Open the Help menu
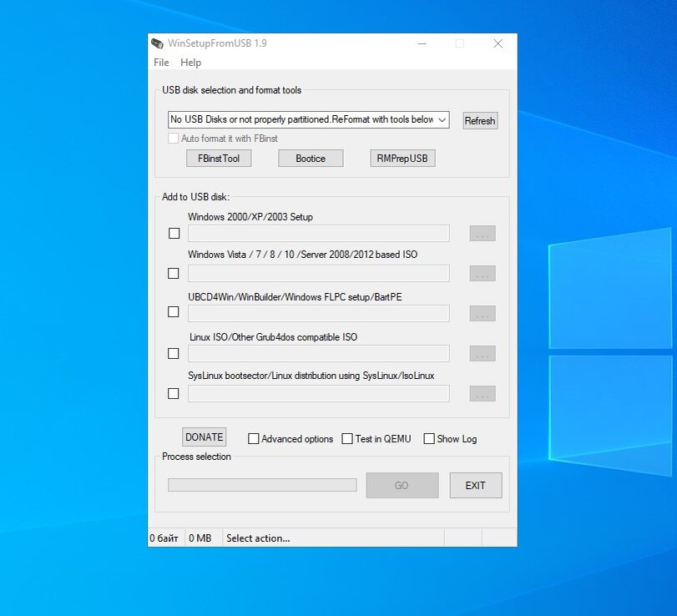This screenshot has height=616, width=677. (x=190, y=63)
